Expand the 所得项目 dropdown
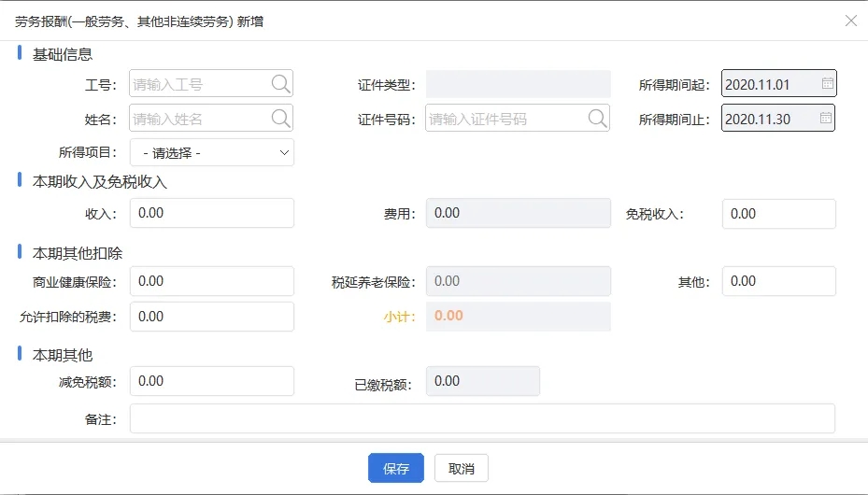The width and height of the screenshot is (868, 495). point(212,152)
